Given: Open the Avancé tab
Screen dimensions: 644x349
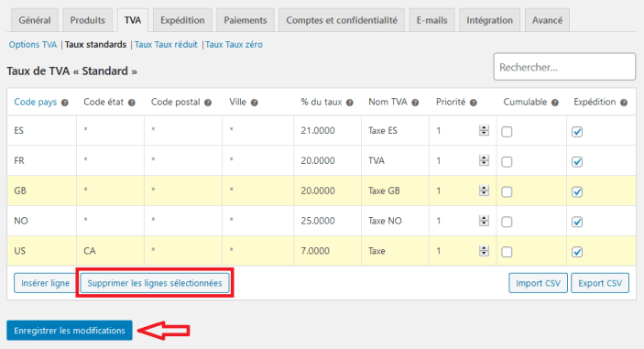Looking at the screenshot, I should click(x=547, y=20).
